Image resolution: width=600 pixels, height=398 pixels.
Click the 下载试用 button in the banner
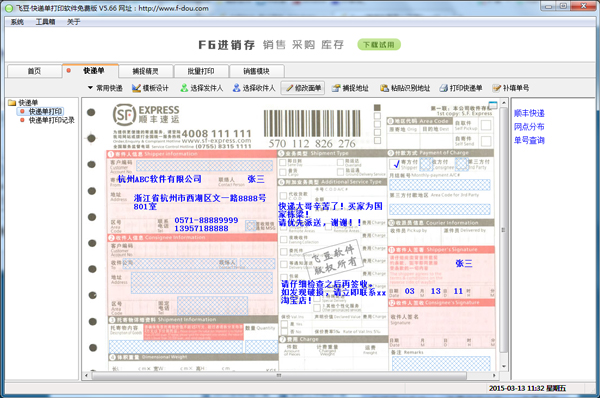tap(379, 45)
